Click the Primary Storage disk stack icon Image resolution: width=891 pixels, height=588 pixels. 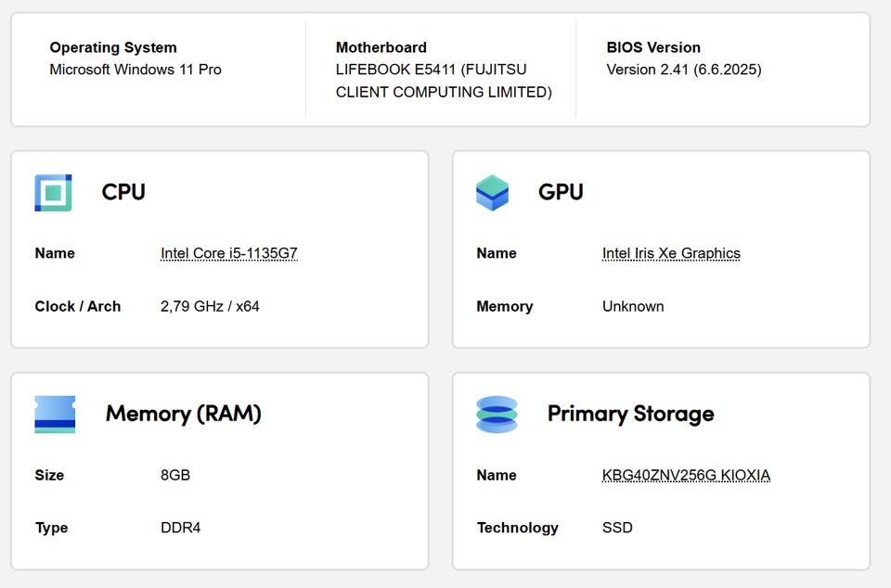[497, 415]
